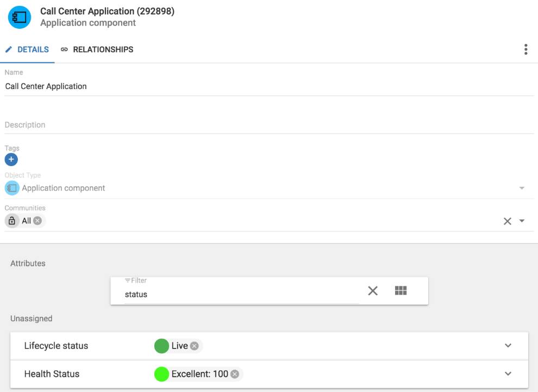Expand the Health Status row chevron
The image size is (538, 392).
click(x=508, y=374)
